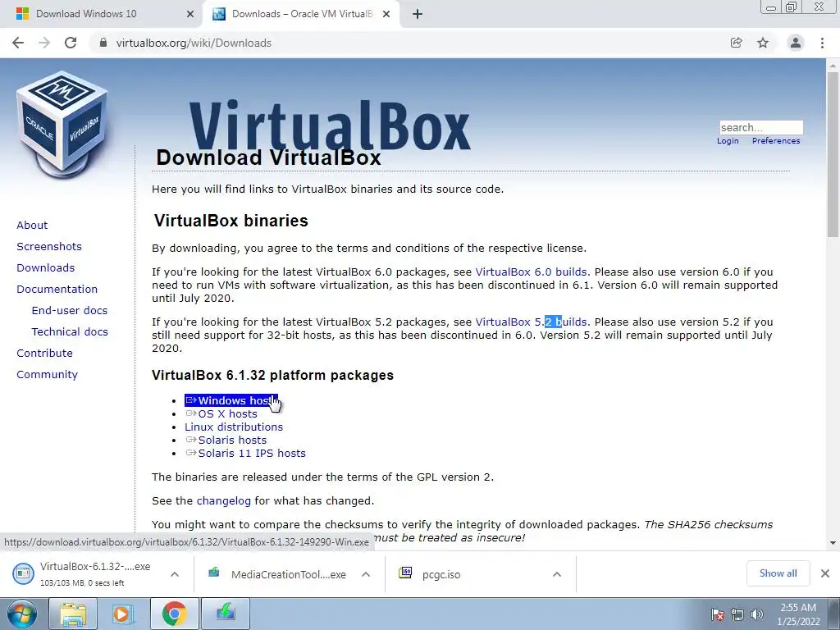The image size is (840, 630).
Task: Click Chrome icon in taskbar
Action: point(174,614)
